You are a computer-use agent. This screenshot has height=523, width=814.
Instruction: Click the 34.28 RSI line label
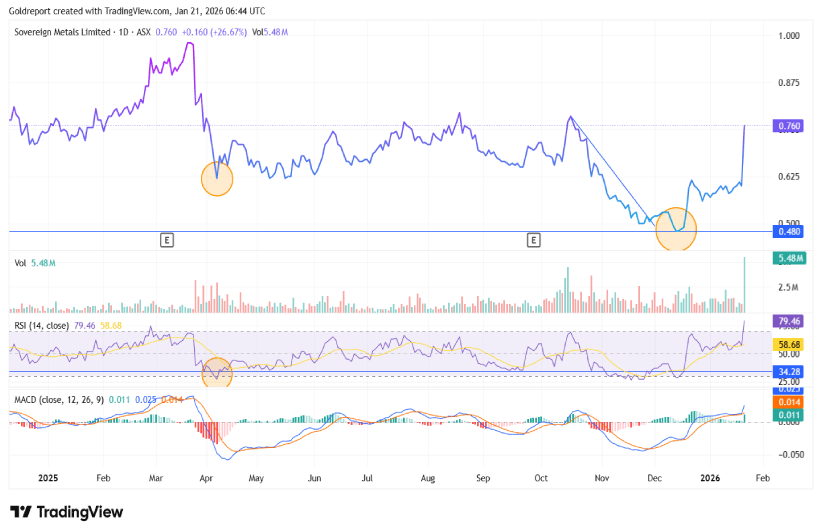(787, 371)
